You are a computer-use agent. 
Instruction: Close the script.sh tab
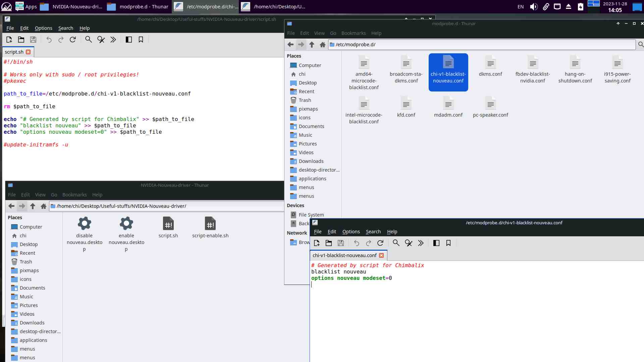point(29,52)
